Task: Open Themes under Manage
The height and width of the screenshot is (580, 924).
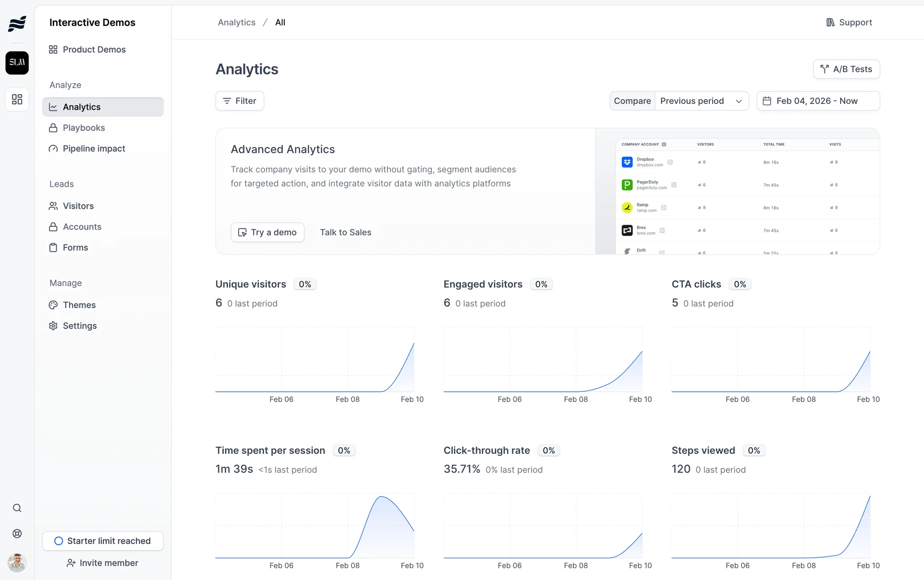Action: 79,305
